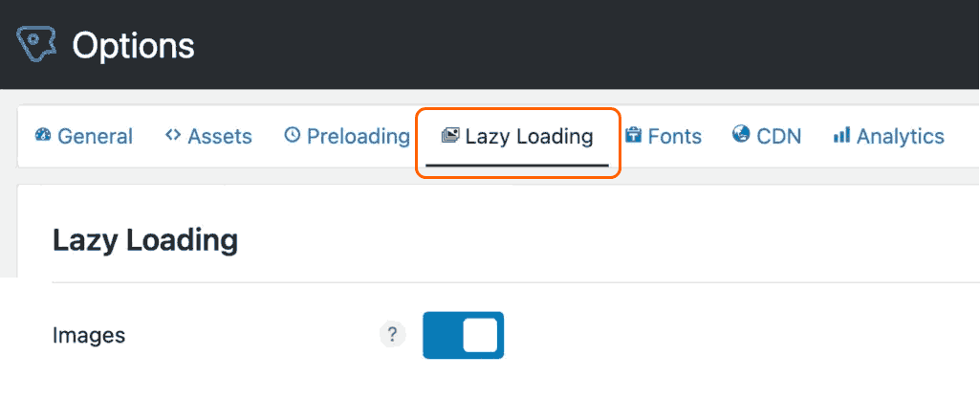Click the Lazy Loading section heading
980x401 pixels.
click(x=144, y=240)
